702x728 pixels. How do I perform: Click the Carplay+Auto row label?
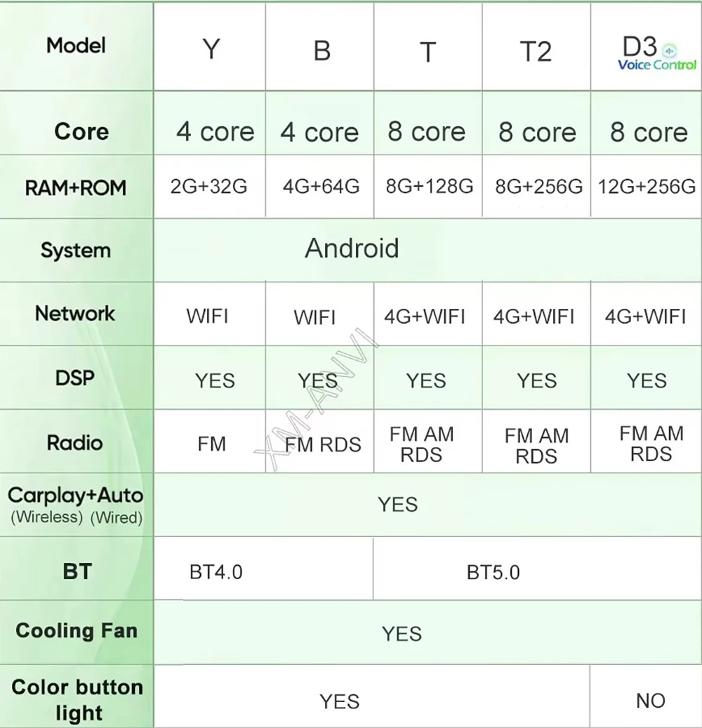click(76, 496)
